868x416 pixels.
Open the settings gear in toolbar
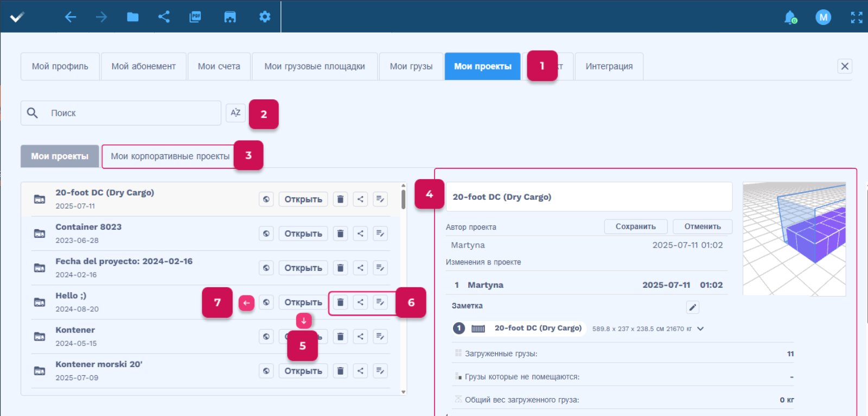[x=265, y=17]
